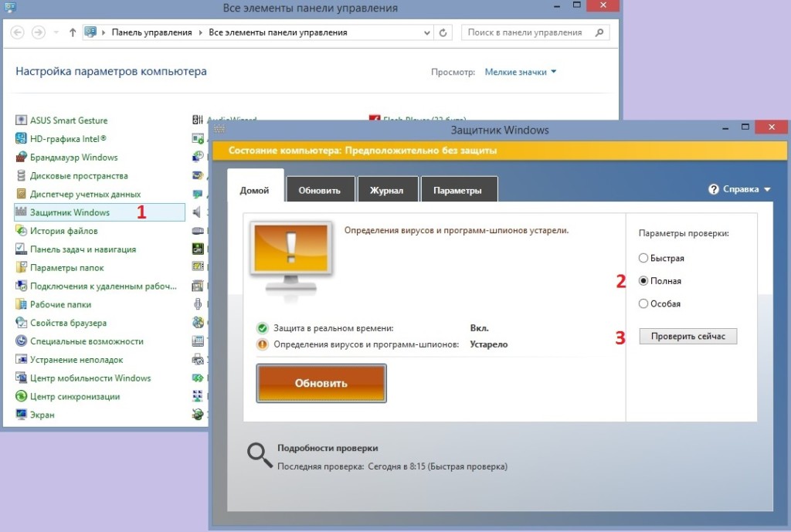Open Устранение неполадок link

[76, 360]
